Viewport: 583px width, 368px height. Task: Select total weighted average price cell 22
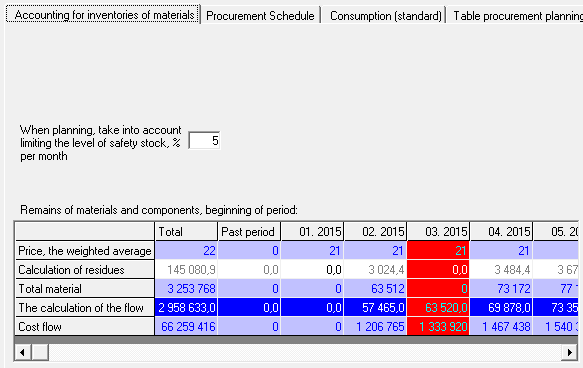(186, 251)
